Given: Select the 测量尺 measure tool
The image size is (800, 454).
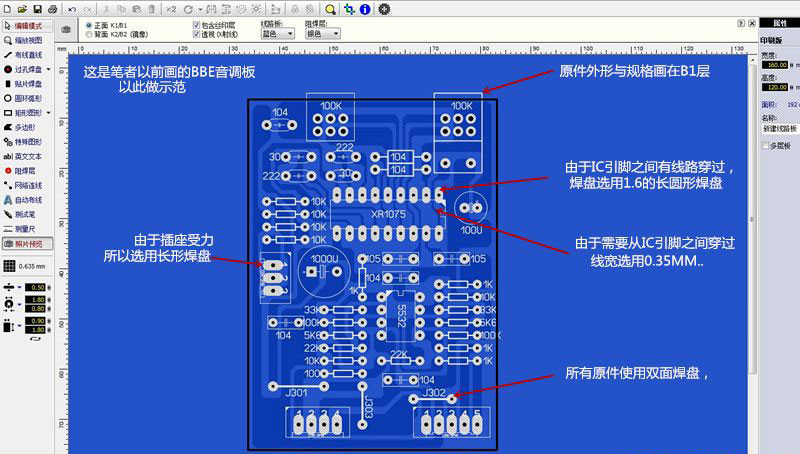Looking at the screenshot, I should pos(23,229).
